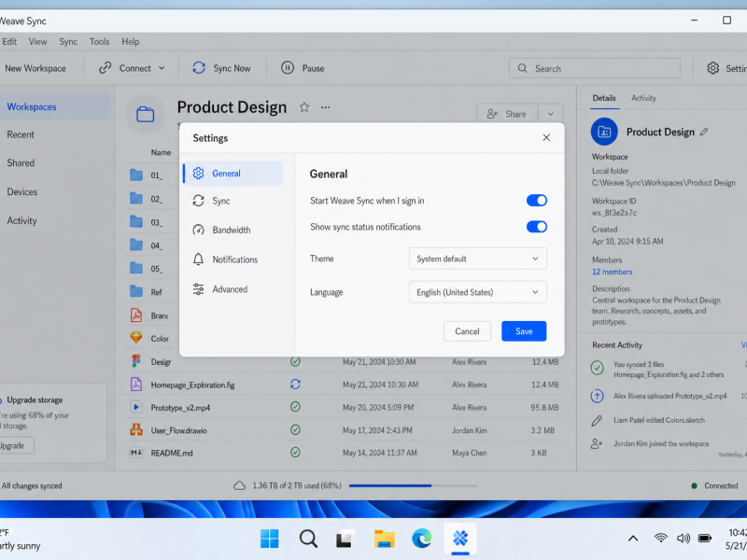Click the storage usage progress bar
Viewport: 747px width, 560px height.
coord(413,485)
